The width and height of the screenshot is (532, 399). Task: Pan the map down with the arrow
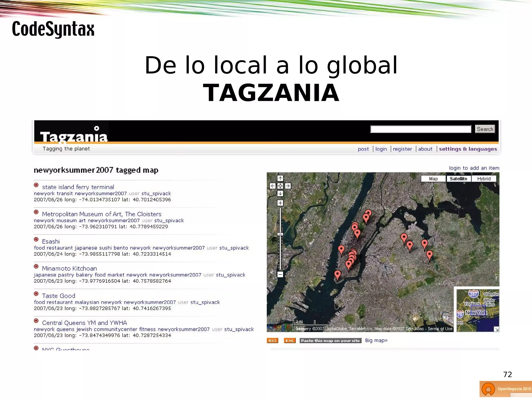280,194
